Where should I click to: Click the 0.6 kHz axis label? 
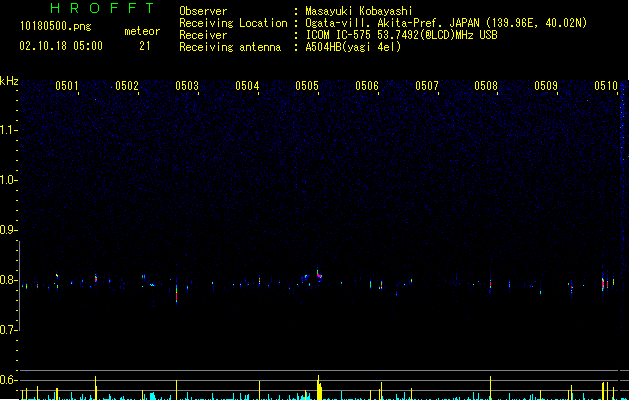coord(8,380)
